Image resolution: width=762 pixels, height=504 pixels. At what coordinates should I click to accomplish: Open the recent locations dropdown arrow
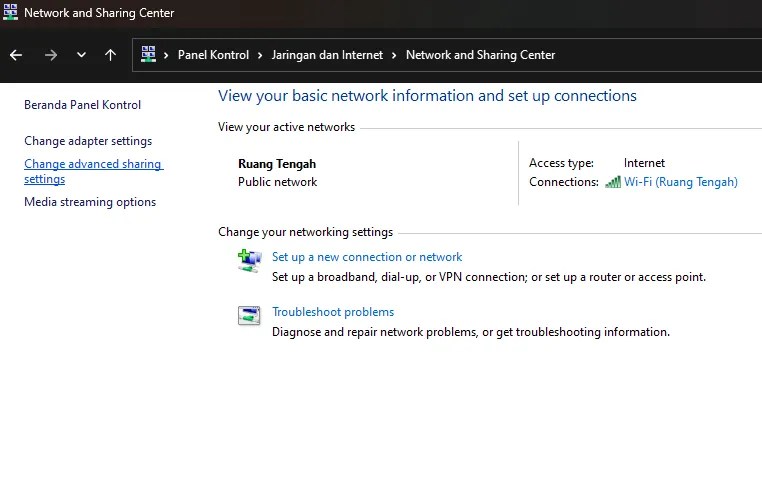pos(81,55)
